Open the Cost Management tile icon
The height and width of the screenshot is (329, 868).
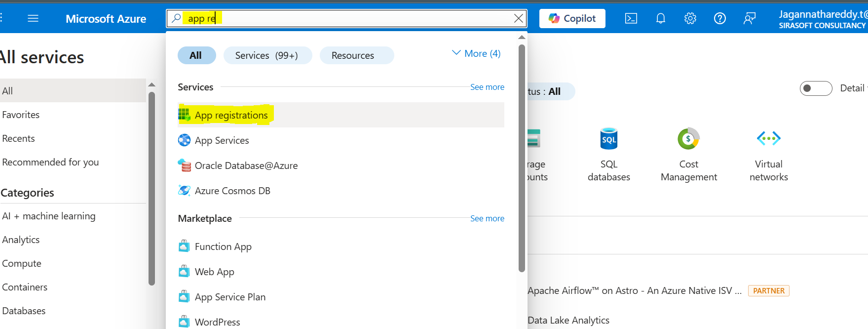click(x=688, y=139)
